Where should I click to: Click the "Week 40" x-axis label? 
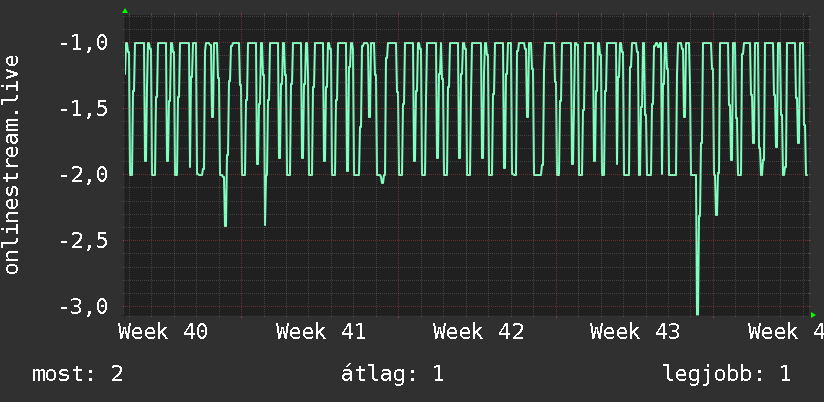163,332
